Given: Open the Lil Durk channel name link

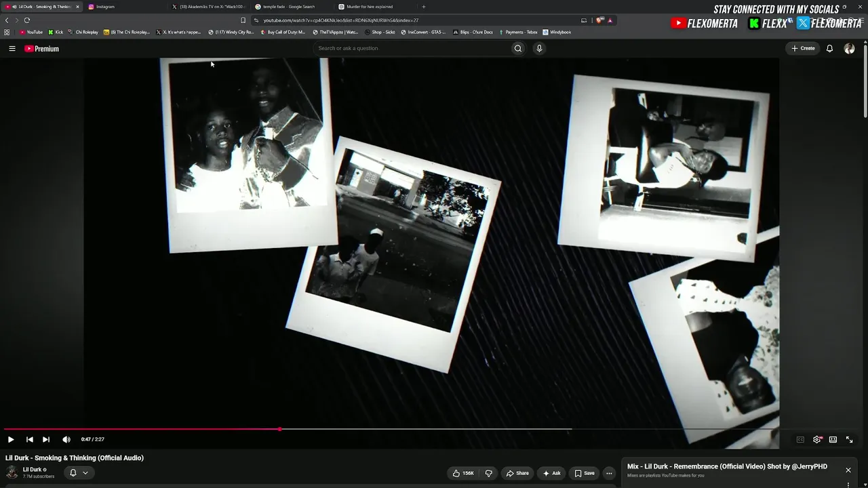Looking at the screenshot, I should coord(33,470).
